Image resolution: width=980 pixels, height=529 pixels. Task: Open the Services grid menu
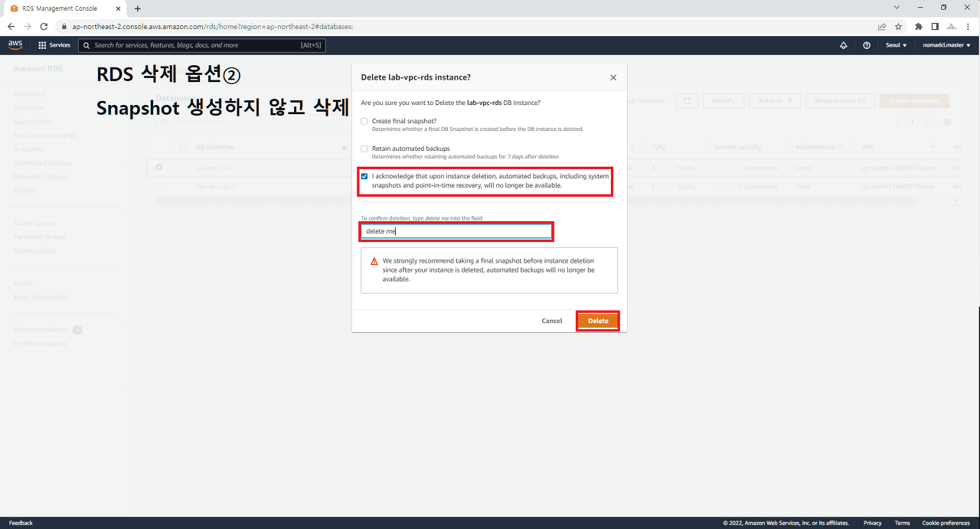[x=54, y=45]
